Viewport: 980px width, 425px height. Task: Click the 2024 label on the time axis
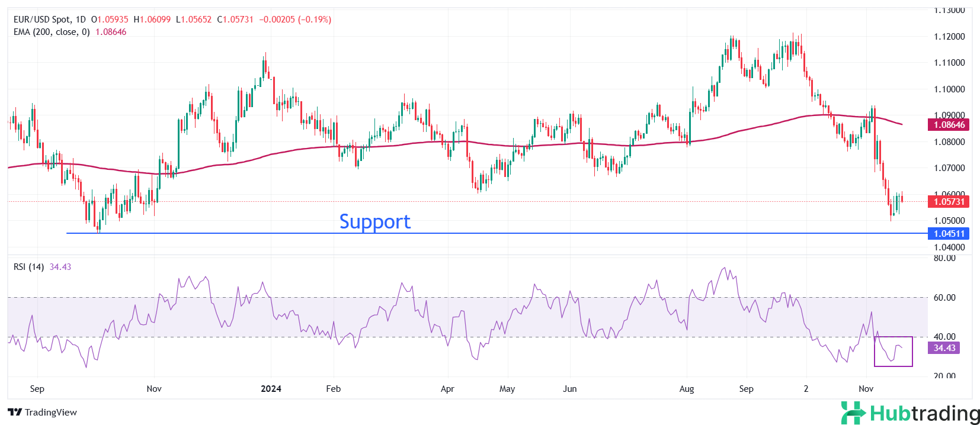click(x=271, y=389)
